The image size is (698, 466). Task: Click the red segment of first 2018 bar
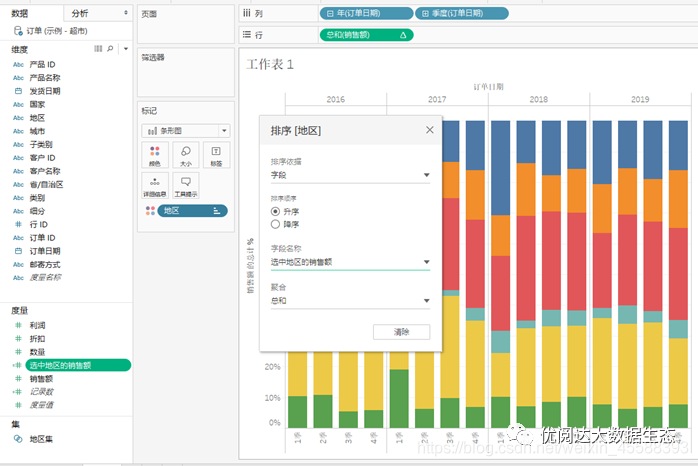(501, 293)
